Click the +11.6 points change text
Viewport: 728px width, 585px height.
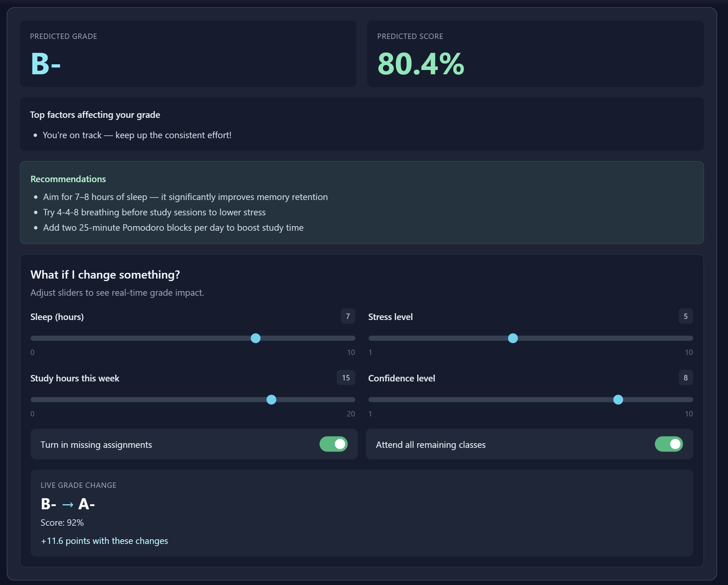coord(104,541)
